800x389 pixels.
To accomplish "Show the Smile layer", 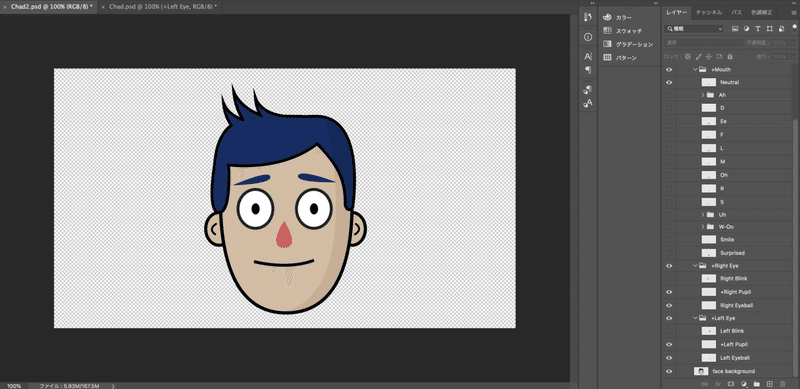I will pyautogui.click(x=669, y=239).
